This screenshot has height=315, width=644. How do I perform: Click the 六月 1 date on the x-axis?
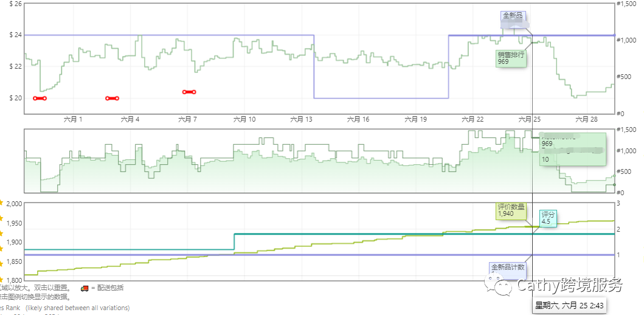pos(73,119)
